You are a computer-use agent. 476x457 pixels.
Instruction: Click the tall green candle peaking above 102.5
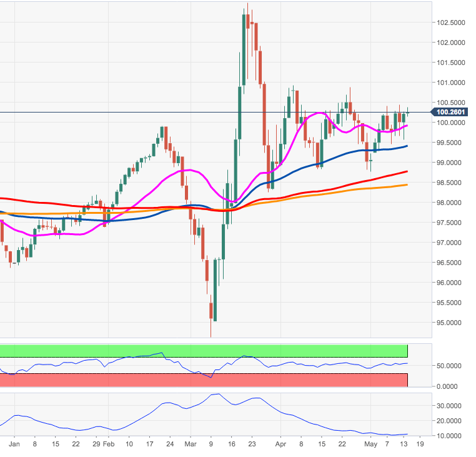point(244,50)
